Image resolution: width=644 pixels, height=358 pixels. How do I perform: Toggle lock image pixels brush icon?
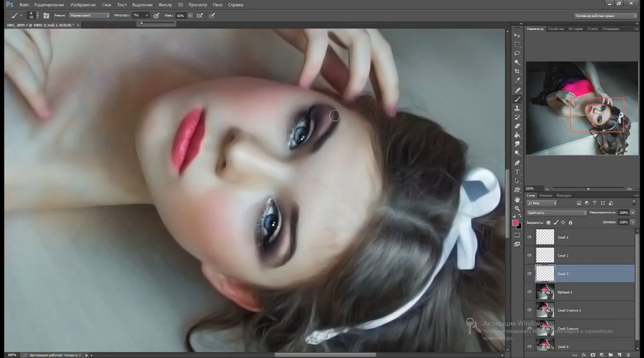coord(556,222)
